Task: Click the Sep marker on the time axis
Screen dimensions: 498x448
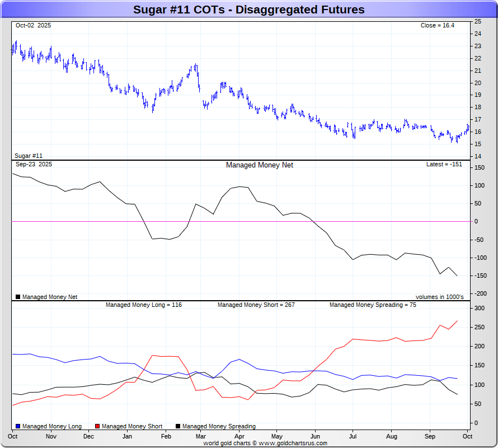Action: pos(430,436)
